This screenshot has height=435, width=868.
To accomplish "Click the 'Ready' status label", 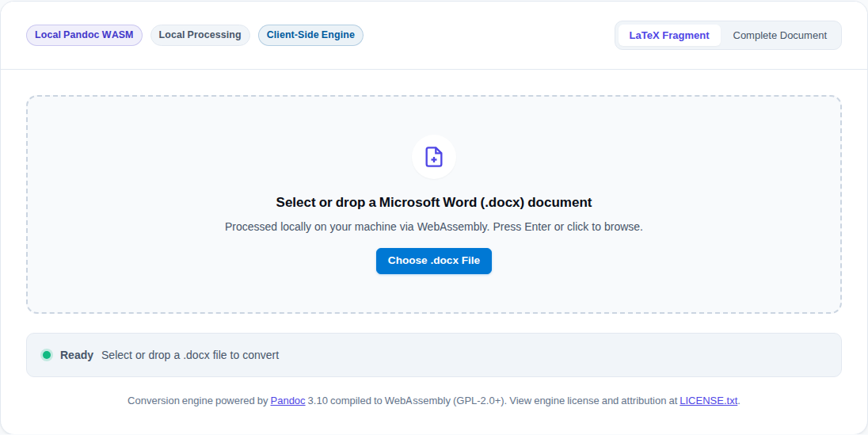I will (x=77, y=355).
